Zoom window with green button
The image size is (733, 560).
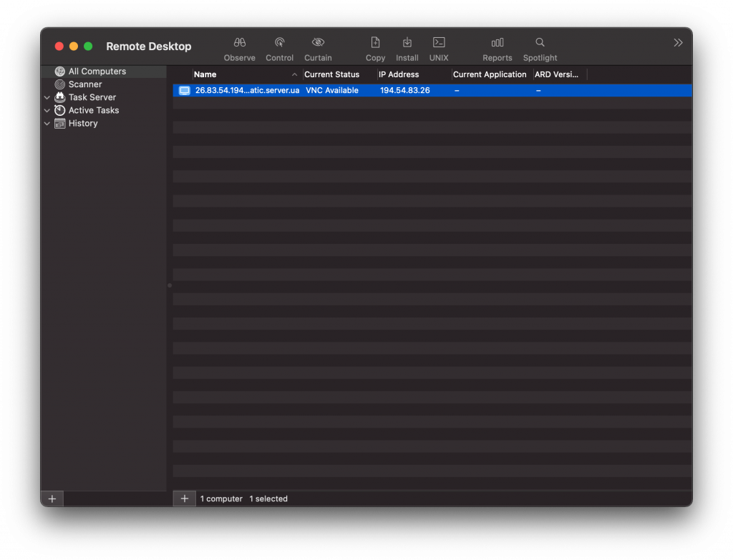[88, 46]
